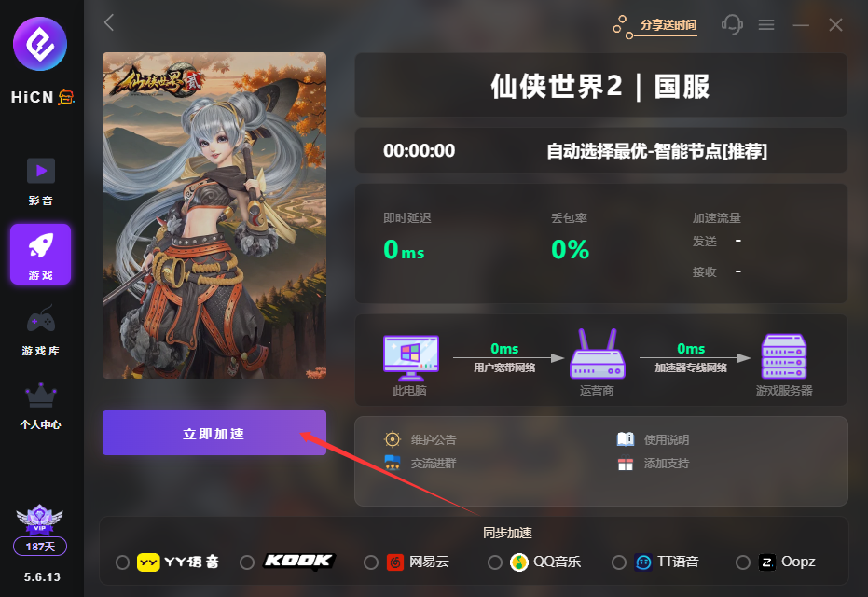Image resolution: width=868 pixels, height=597 pixels.
Task: Open the 仙侠世界2 | 国服 server selector
Action: tap(601, 85)
